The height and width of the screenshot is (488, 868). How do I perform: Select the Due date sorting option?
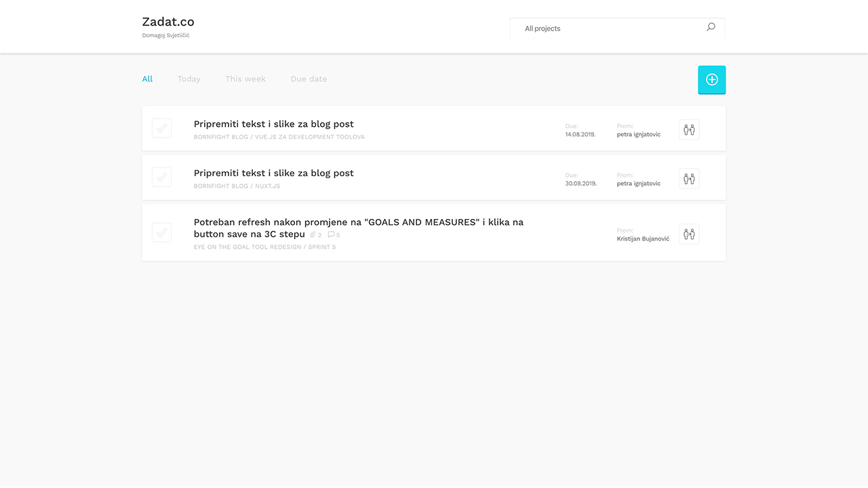pyautogui.click(x=309, y=79)
